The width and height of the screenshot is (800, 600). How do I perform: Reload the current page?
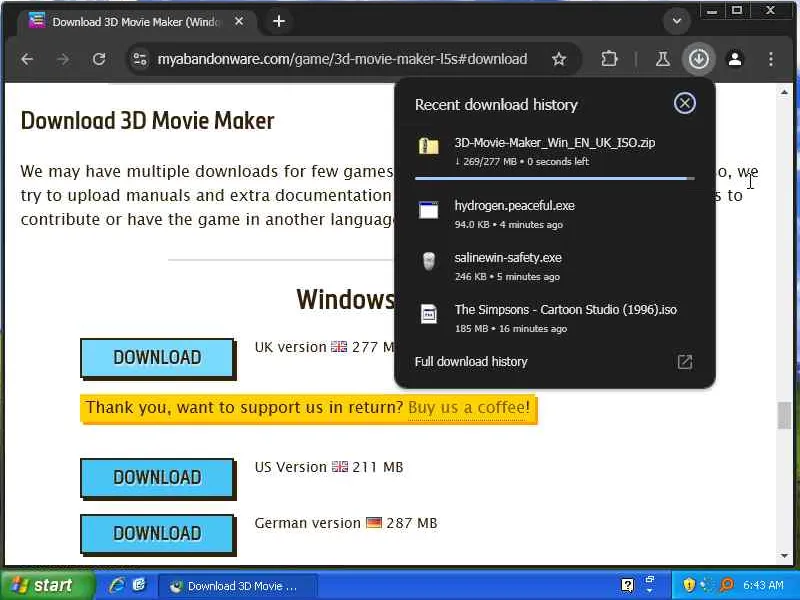[x=99, y=59]
